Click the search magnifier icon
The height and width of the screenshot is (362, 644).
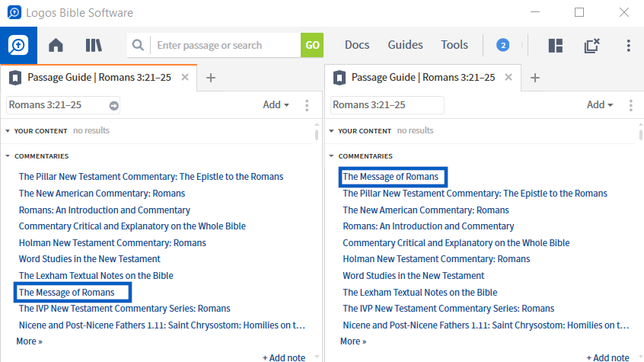click(x=138, y=45)
